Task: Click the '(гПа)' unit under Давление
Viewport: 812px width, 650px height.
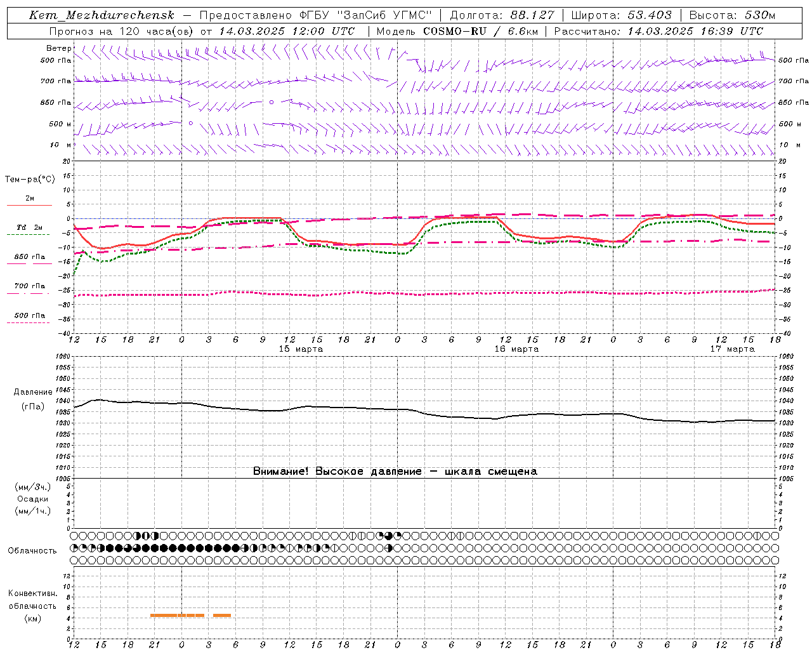Action: [x=32, y=407]
